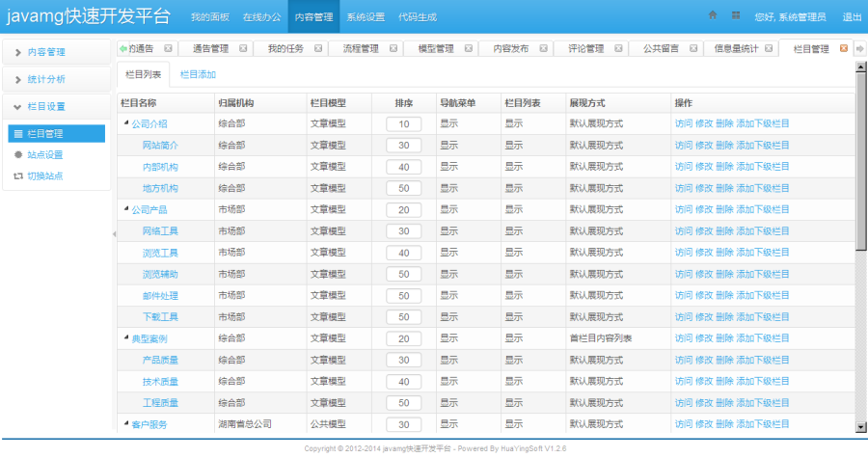Click 删除 link for 下载工具

pyautogui.click(x=724, y=317)
